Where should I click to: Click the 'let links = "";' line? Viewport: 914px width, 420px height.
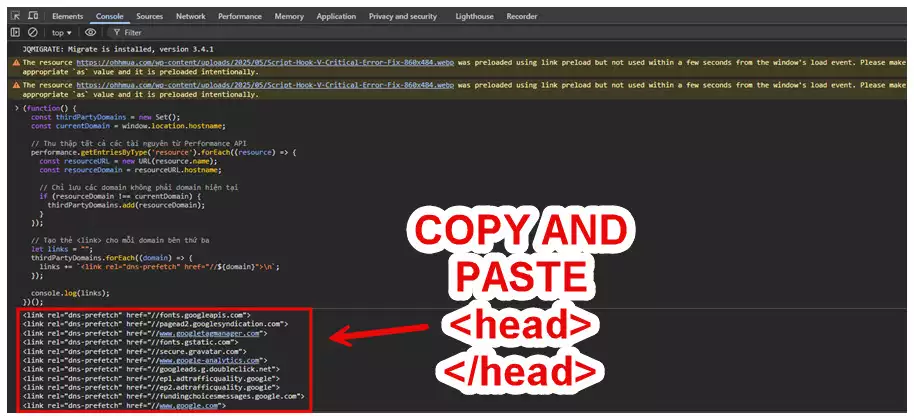[x=62, y=249]
